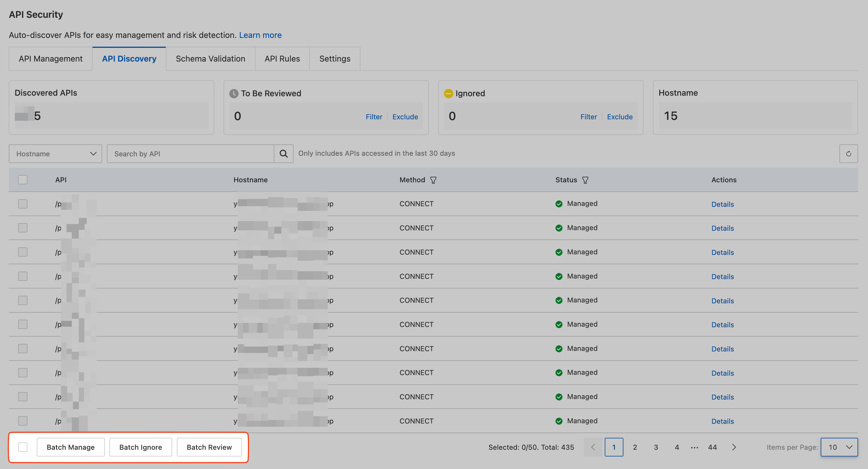Switch to the Schema Validation tab
This screenshot has width=868, height=469.
click(x=210, y=59)
